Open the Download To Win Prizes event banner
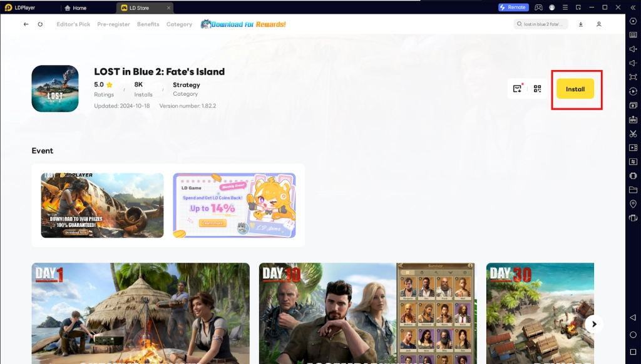 pos(102,205)
